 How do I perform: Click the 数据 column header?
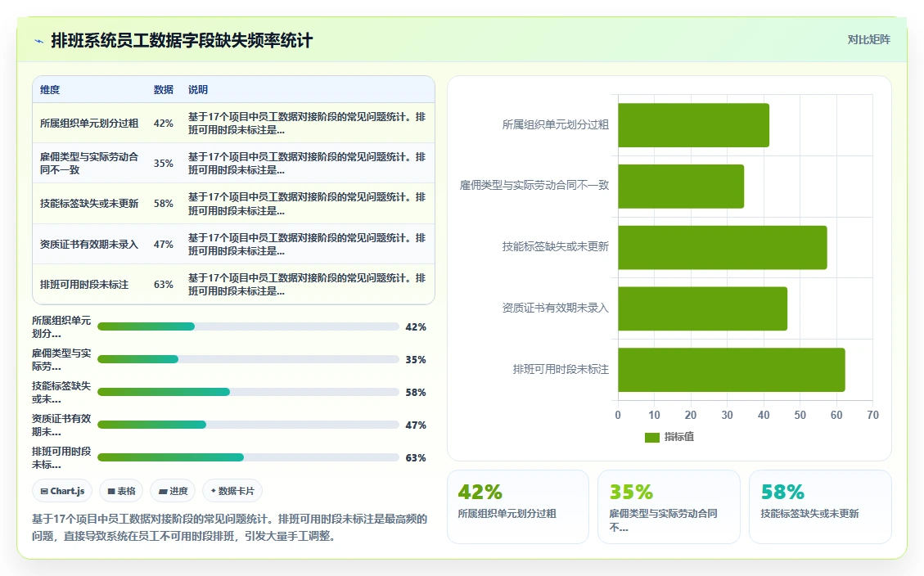point(163,89)
